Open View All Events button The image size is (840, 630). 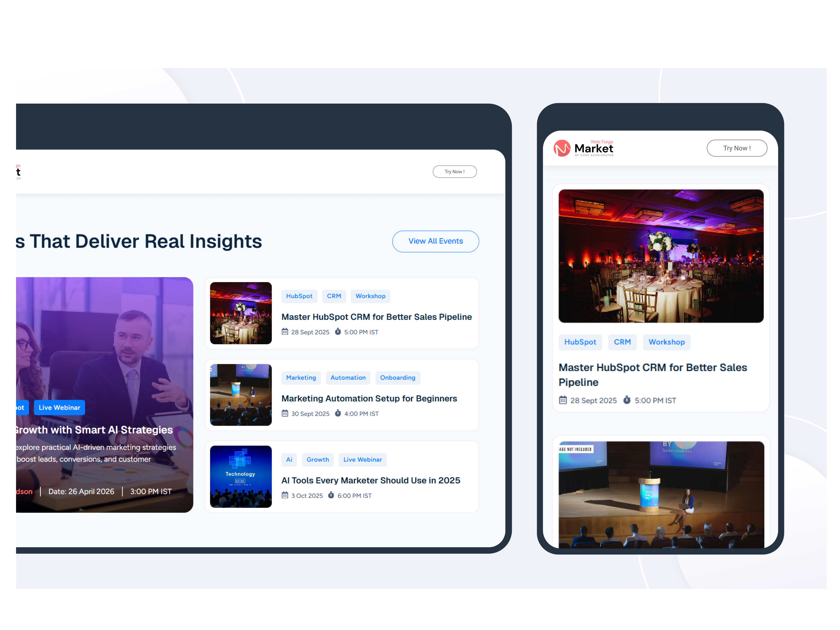click(435, 241)
